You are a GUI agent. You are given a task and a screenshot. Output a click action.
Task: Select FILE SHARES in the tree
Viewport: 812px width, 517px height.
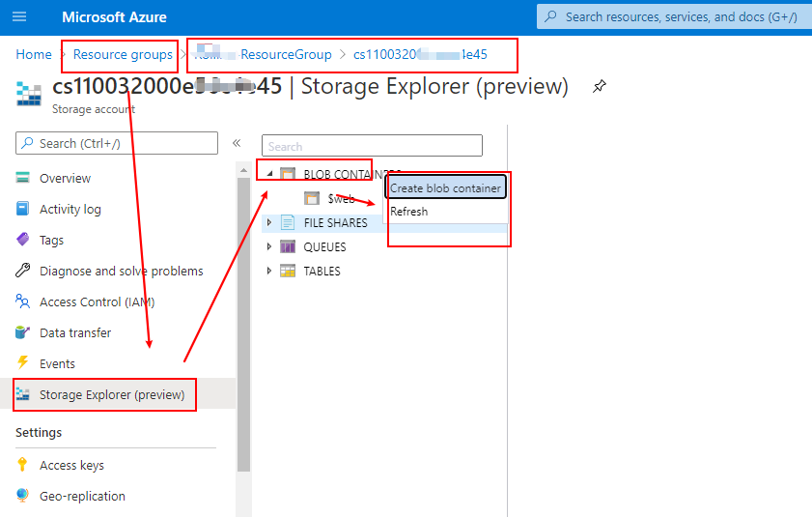point(336,223)
